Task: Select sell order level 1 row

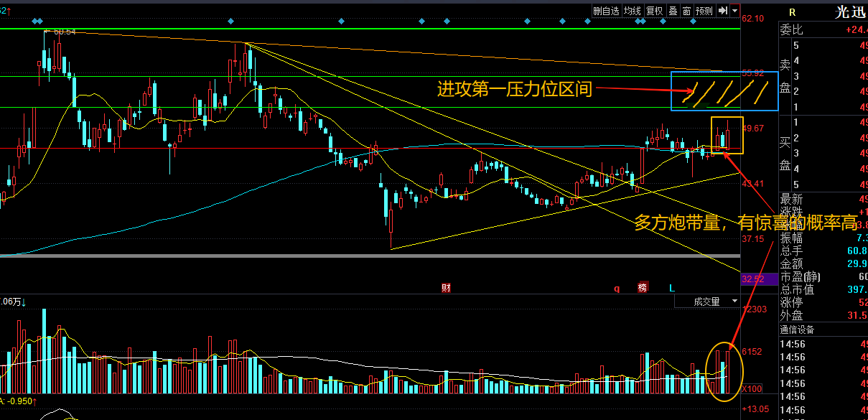Action: (829, 107)
